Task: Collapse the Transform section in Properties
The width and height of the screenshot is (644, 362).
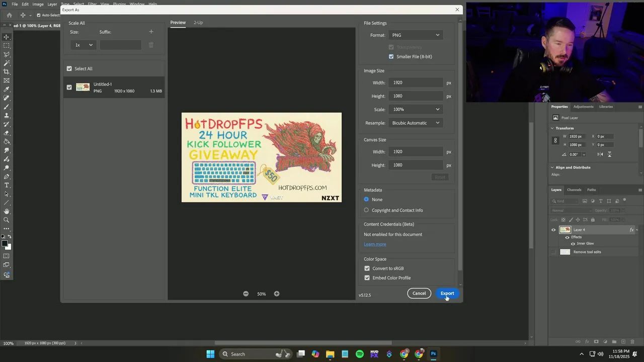Action: coord(552,128)
